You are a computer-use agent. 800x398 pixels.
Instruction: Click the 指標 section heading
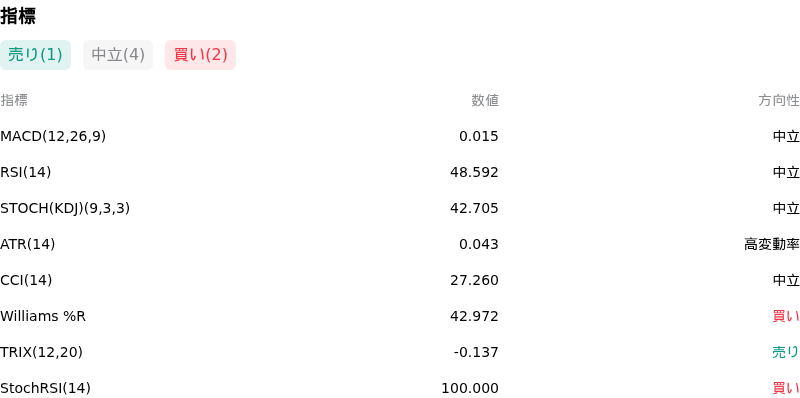click(18, 16)
